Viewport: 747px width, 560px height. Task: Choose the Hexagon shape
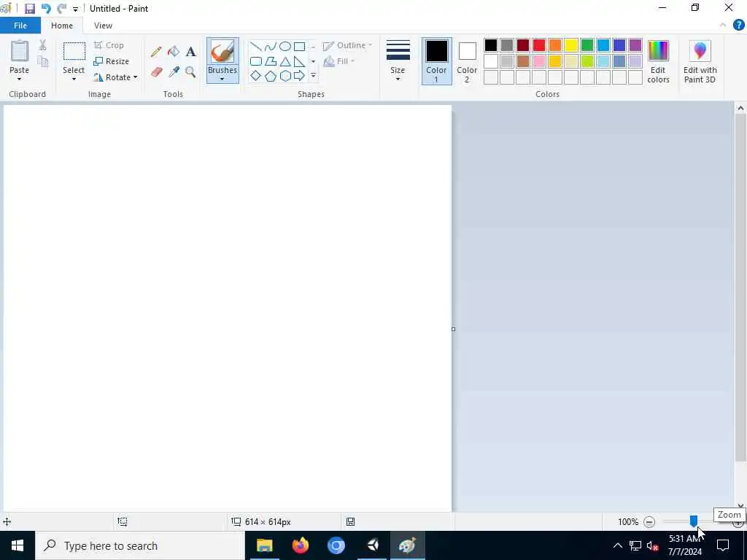click(x=285, y=76)
